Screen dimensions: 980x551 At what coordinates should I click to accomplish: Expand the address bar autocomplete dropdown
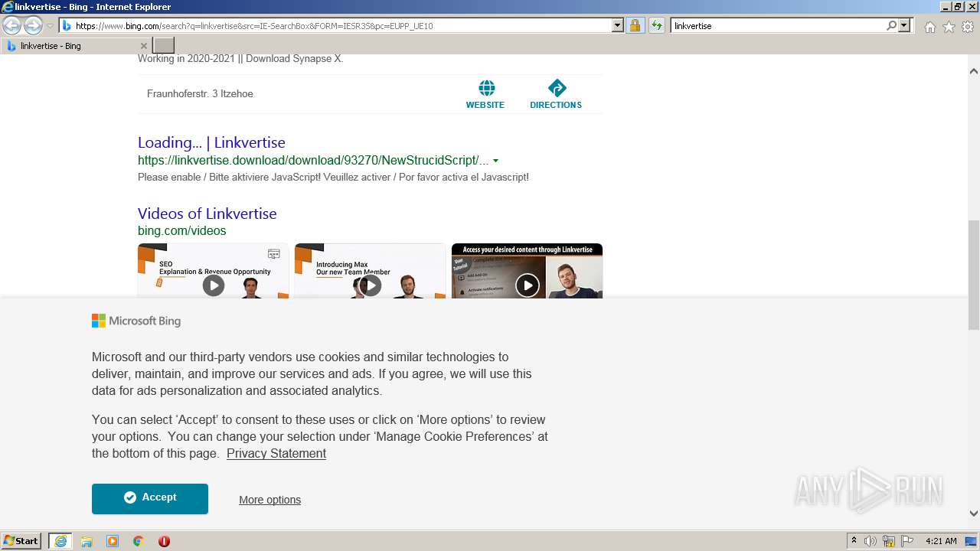tap(618, 25)
